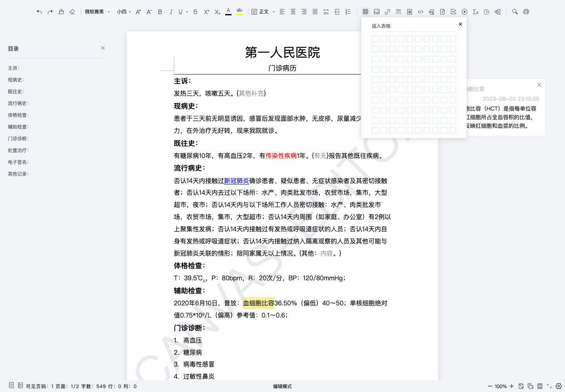Increase font size with A+ icon
This screenshot has height=392, width=565.
pyautogui.click(x=138, y=12)
